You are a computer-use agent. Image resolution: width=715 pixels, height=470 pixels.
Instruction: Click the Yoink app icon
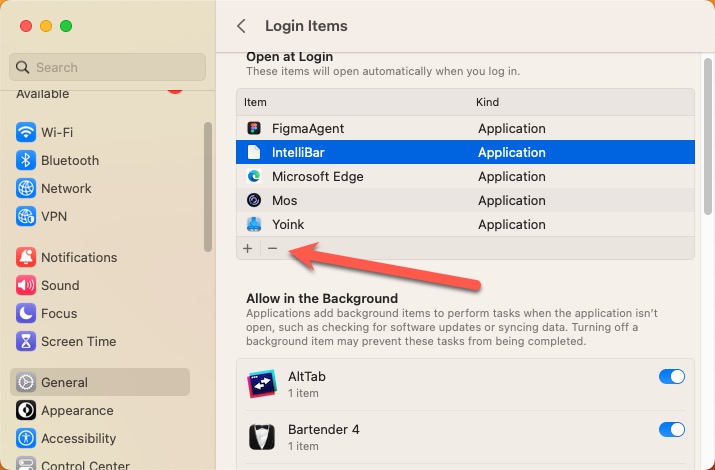pos(254,224)
